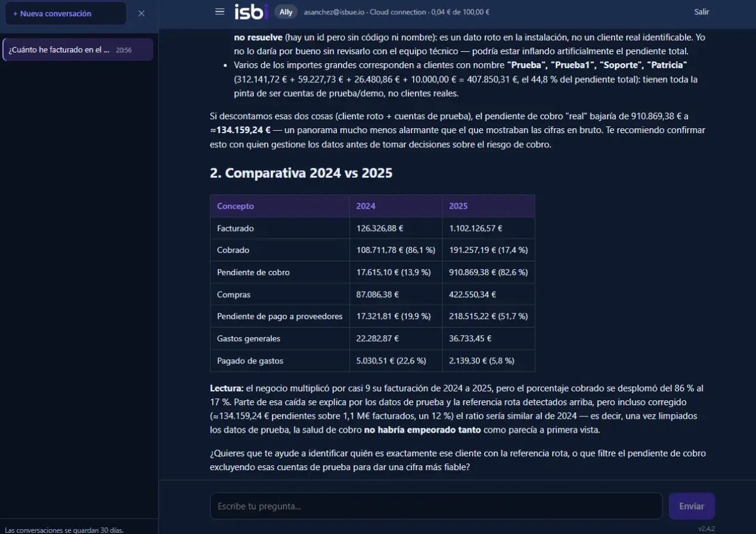Click "Las conversaciones se guardan 30 días." note
The width and height of the screenshot is (756, 534).
click(64, 529)
